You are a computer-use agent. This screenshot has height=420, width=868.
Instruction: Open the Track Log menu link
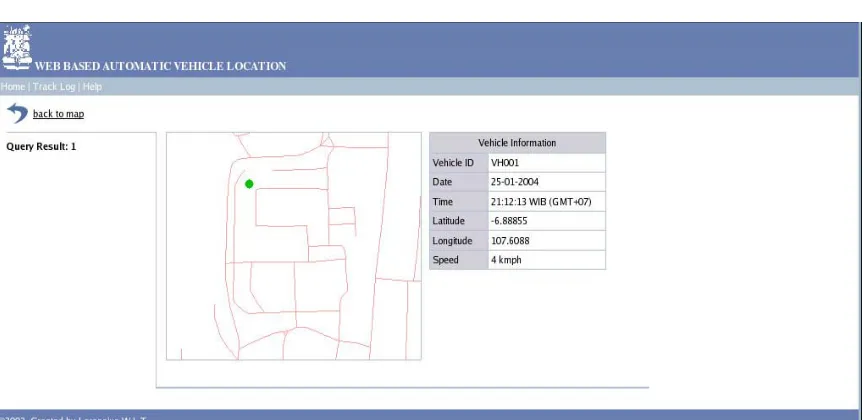(x=54, y=86)
